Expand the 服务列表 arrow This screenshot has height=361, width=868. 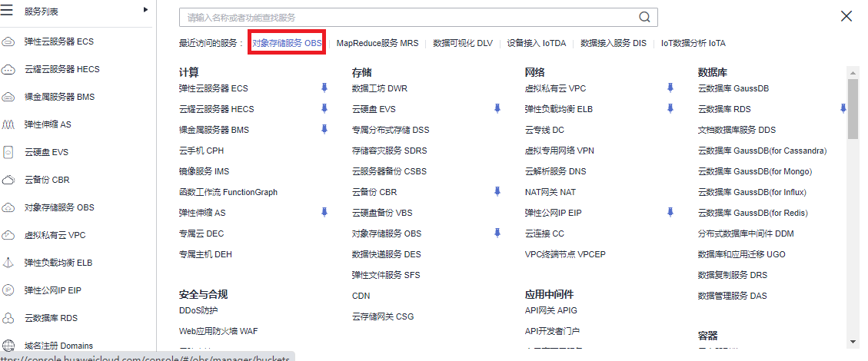point(145,9)
